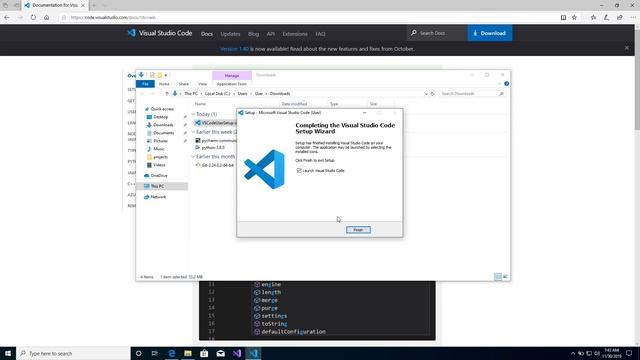Open the Extensions link in the site header
640x360 pixels.
[x=295, y=34]
